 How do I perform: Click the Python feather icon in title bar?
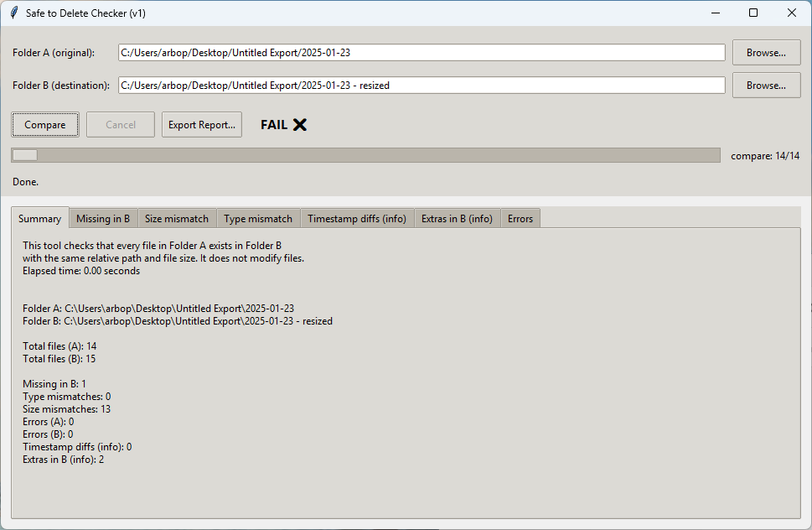tap(13, 13)
